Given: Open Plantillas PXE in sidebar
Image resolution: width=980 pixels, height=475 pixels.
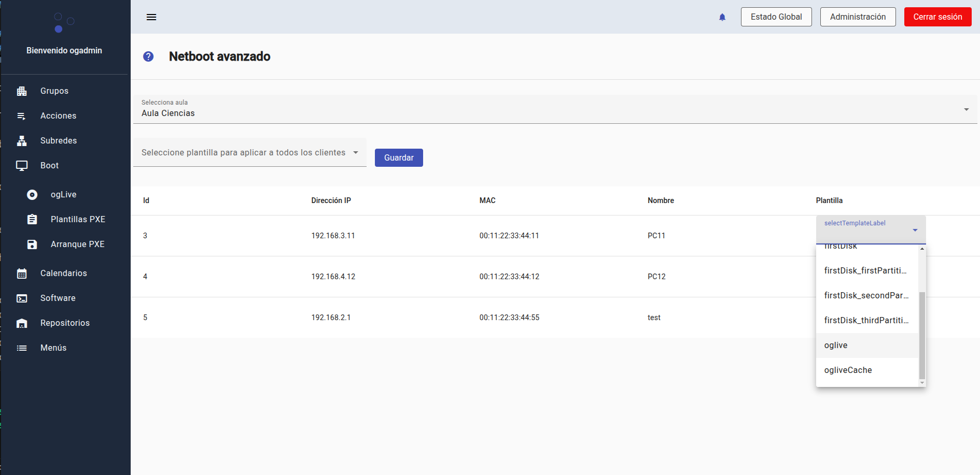Looking at the screenshot, I should [78, 220].
